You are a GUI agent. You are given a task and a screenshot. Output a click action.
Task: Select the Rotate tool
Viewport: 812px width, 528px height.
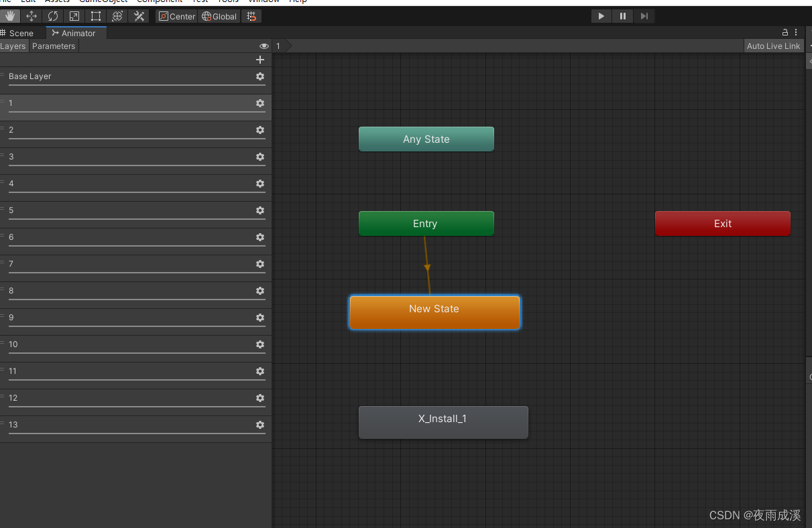point(53,16)
